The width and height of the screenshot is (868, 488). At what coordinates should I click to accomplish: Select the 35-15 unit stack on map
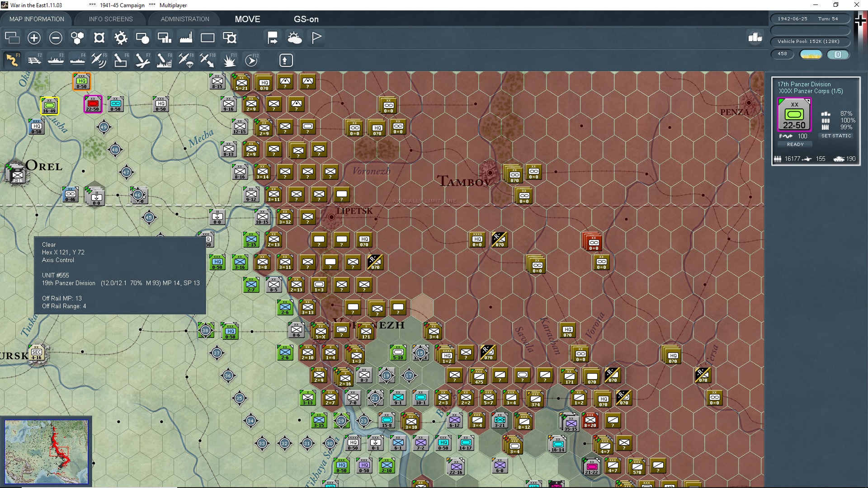(x=570, y=422)
